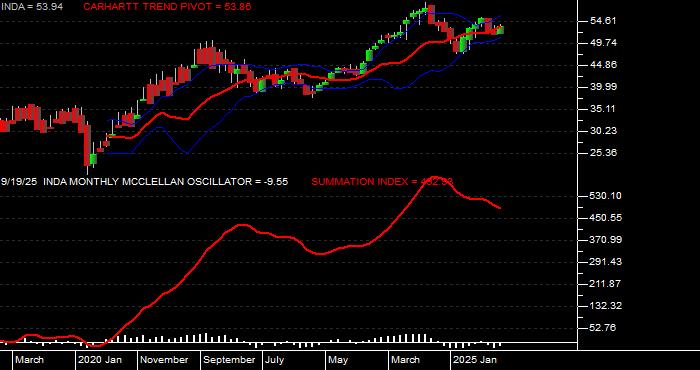The width and height of the screenshot is (700, 370).
Task: Click the 54.61 price axis value
Action: click(x=604, y=21)
